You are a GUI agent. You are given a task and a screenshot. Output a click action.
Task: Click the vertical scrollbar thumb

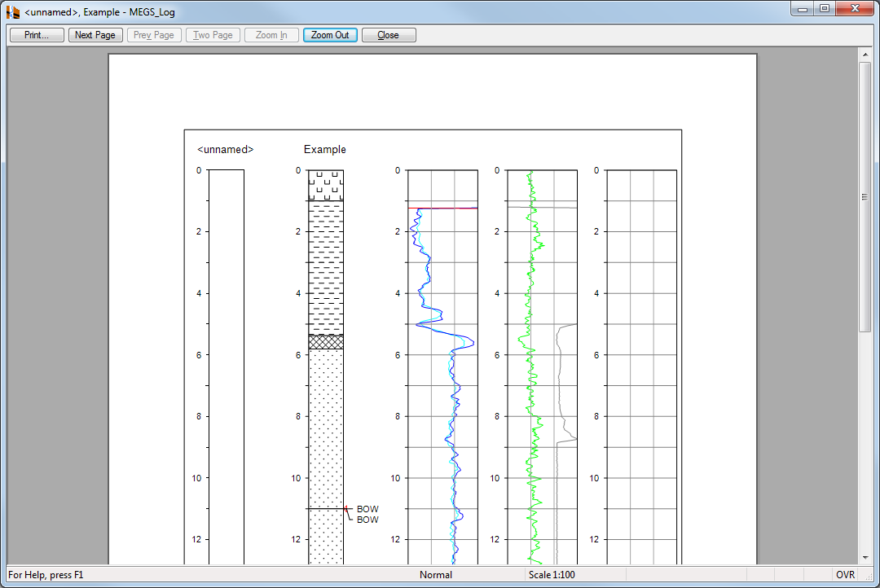[865, 195]
